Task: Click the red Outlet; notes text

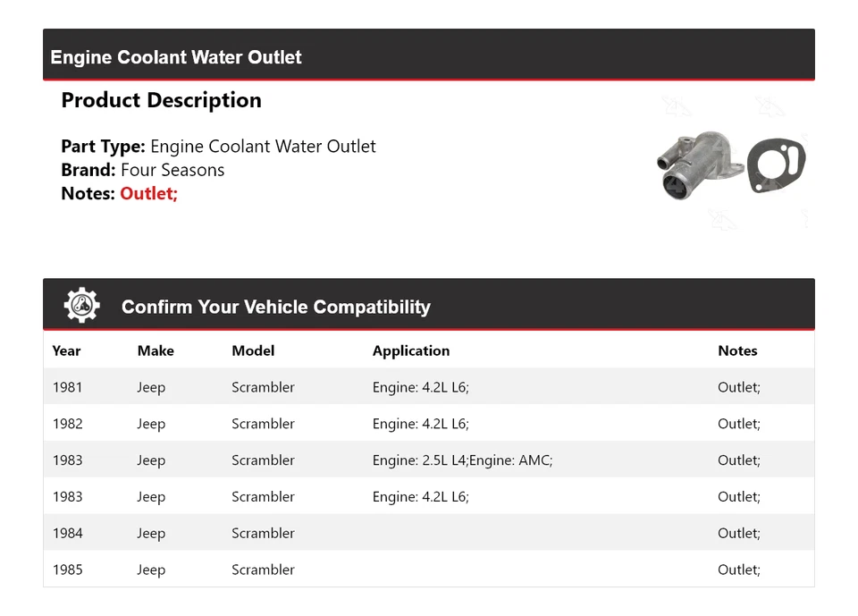Action: (x=149, y=193)
